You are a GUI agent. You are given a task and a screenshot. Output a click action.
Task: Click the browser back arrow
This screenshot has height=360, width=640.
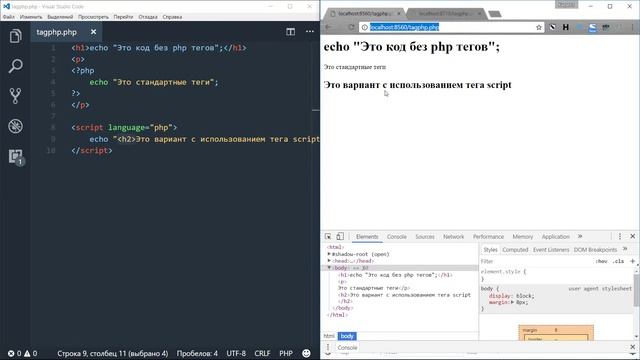pyautogui.click(x=329, y=27)
